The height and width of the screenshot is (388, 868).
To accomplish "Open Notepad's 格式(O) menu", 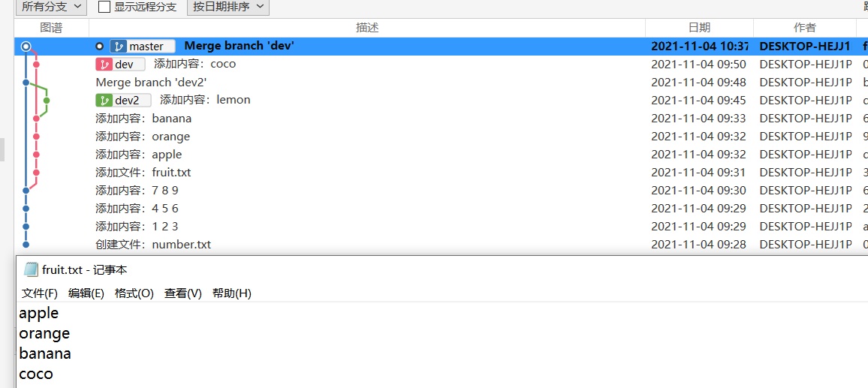I will (134, 293).
